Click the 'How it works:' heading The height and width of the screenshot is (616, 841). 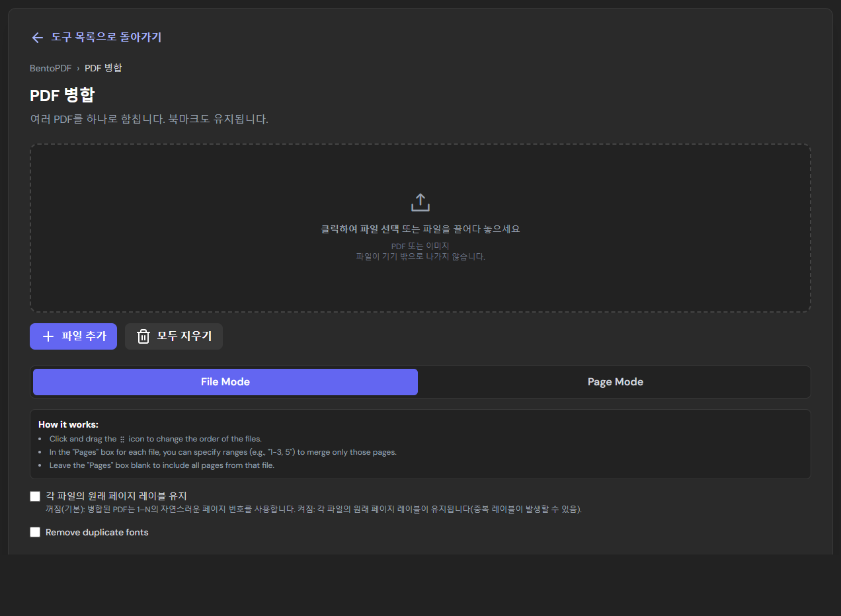pyautogui.click(x=68, y=424)
